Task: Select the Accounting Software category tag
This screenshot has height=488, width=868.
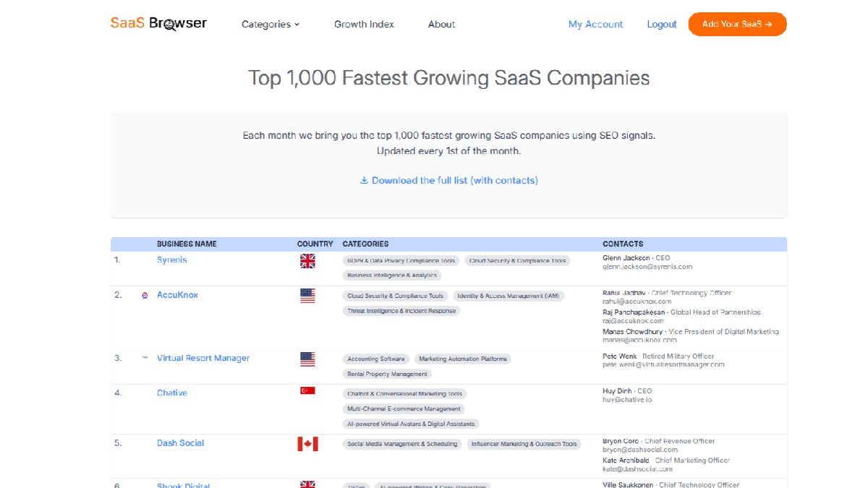Action: [375, 359]
